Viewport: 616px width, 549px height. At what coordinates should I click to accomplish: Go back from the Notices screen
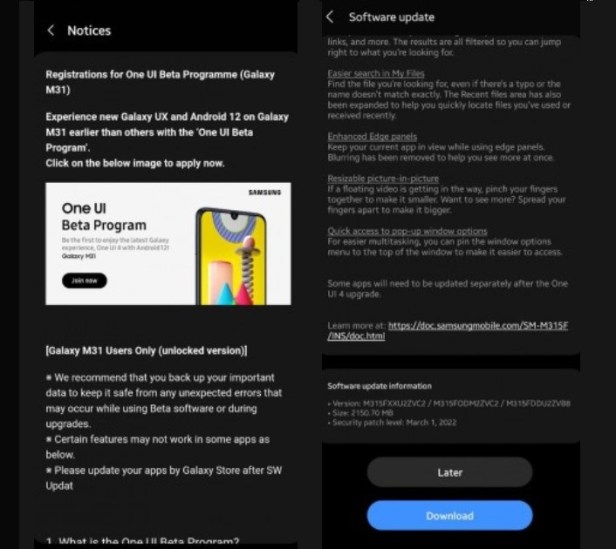click(51, 30)
